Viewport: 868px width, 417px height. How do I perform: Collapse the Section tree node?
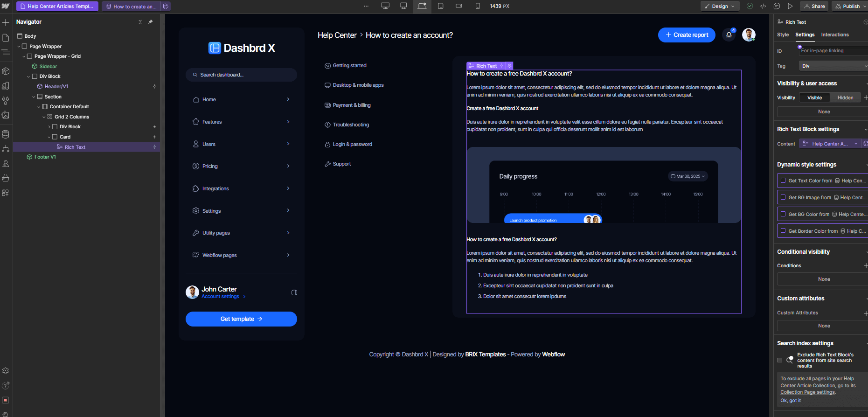click(x=34, y=97)
